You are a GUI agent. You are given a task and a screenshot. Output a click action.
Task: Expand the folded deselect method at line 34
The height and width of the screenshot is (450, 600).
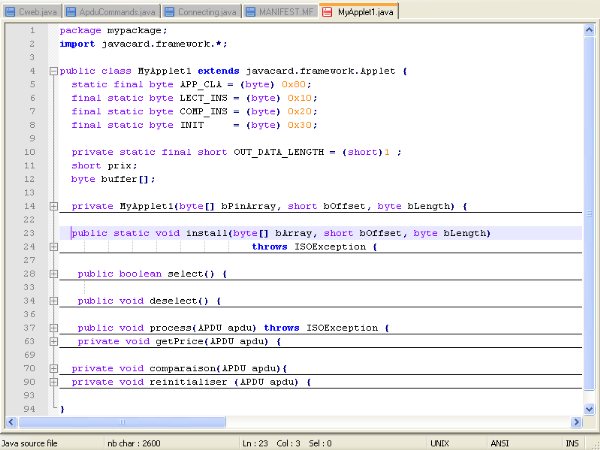coord(53,300)
